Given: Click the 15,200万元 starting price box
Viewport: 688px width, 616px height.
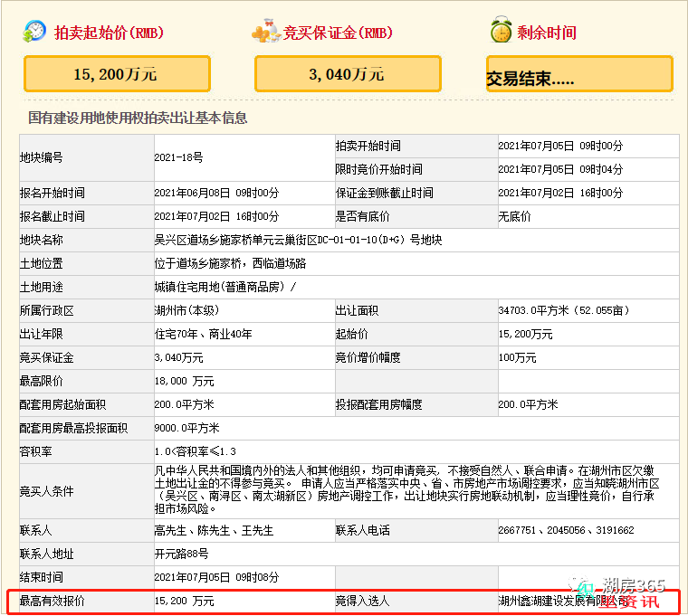Looking at the screenshot, I should tap(117, 73).
